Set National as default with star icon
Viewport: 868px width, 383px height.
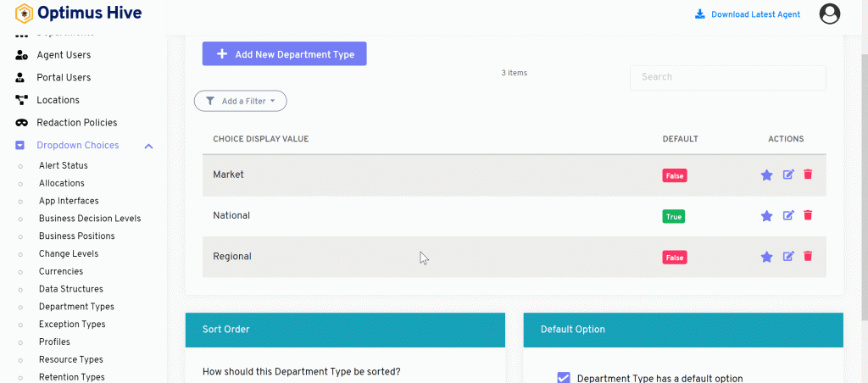(x=766, y=216)
